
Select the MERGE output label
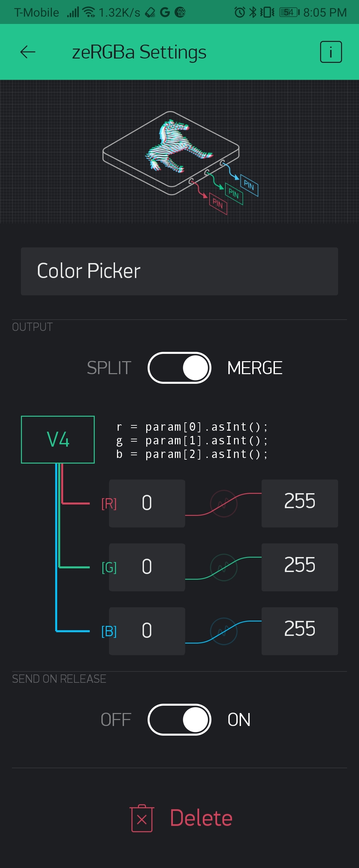point(255,367)
